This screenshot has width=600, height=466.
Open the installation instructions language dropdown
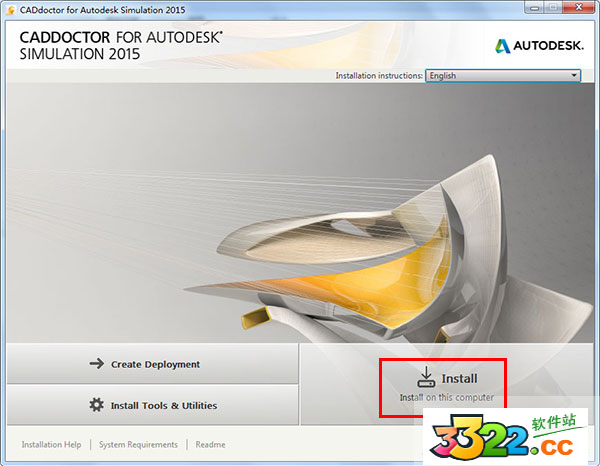pos(503,76)
